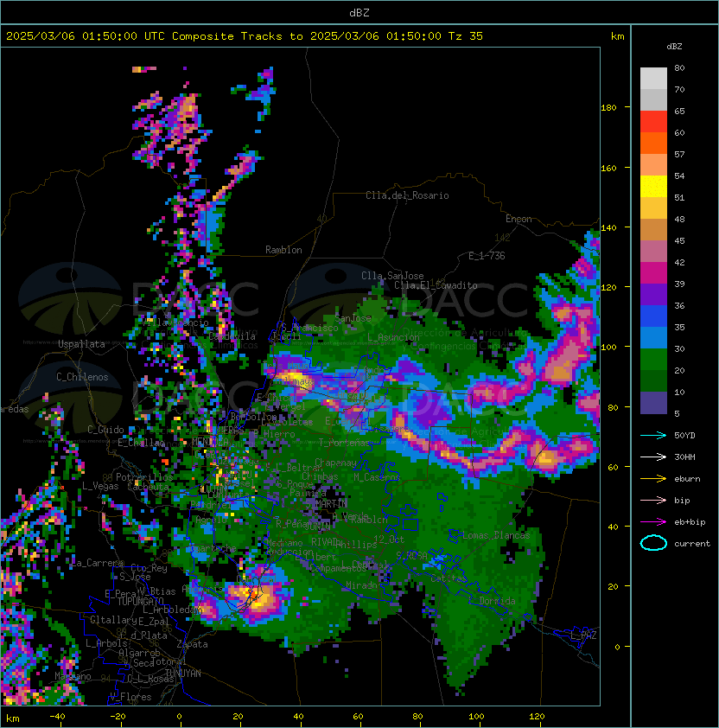Click the 65 dBZ red color swatch
Viewport: 719px width, 728px height.
point(653,121)
